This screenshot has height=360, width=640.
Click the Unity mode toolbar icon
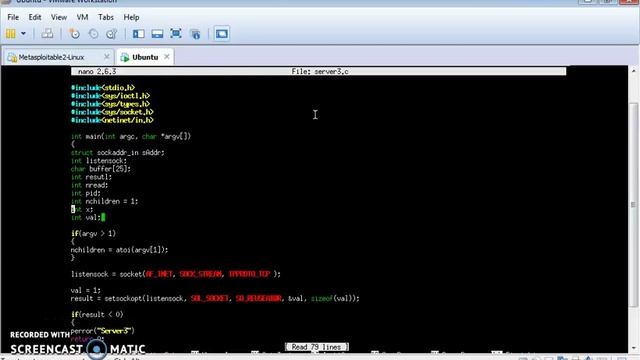click(196, 34)
